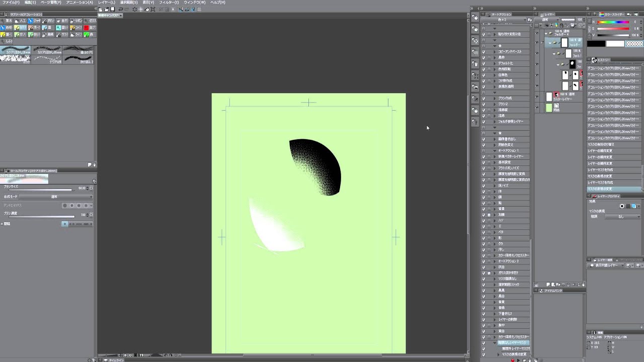Click the Fill bucket icon in the command bar
The height and width of the screenshot is (362, 644).
[147, 9]
